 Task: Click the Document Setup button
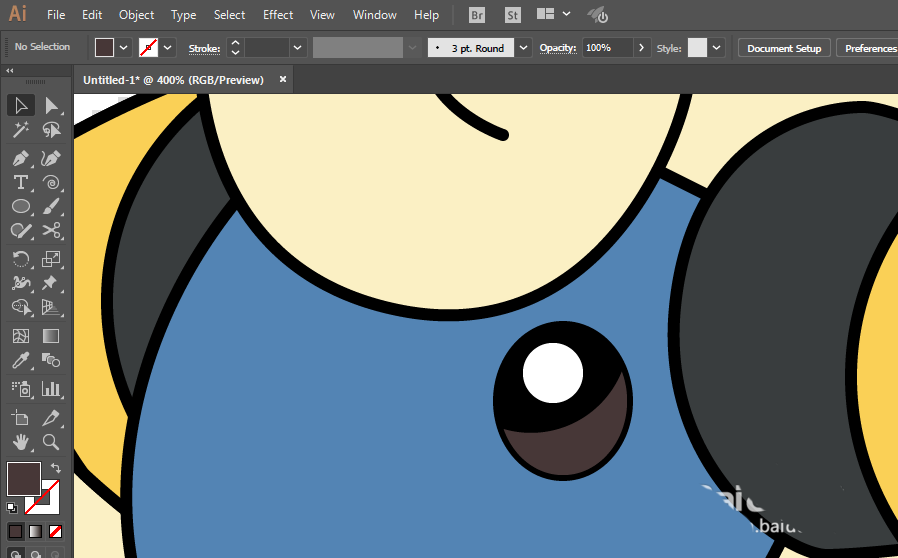[x=784, y=48]
